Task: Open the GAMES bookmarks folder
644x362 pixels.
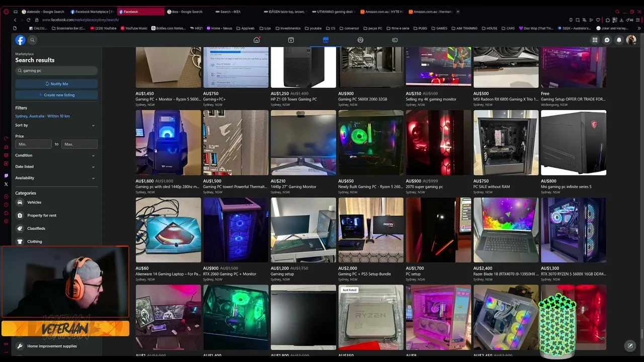Action: coord(439,28)
